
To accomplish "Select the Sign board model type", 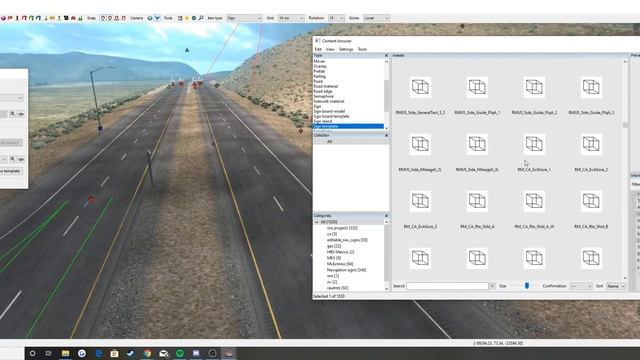I will point(329,111).
